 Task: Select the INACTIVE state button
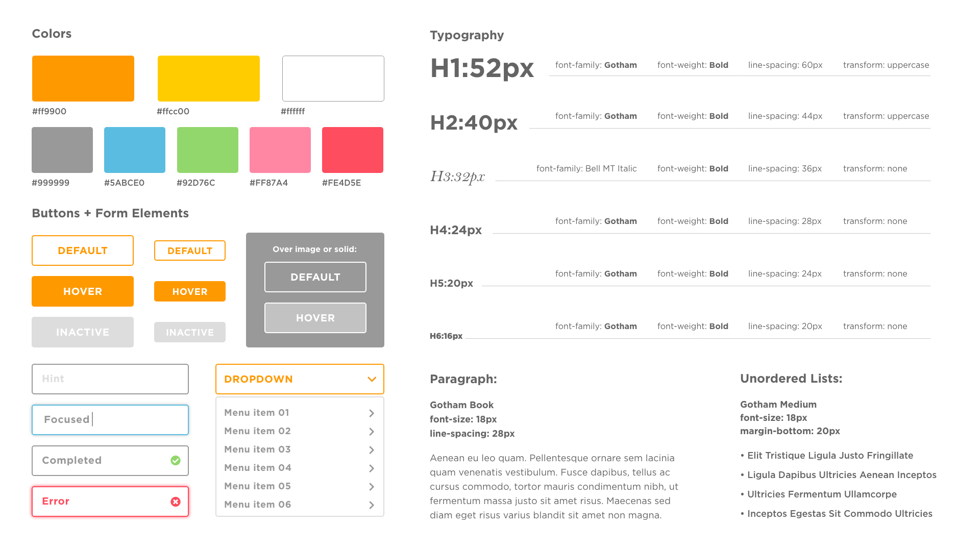83,331
